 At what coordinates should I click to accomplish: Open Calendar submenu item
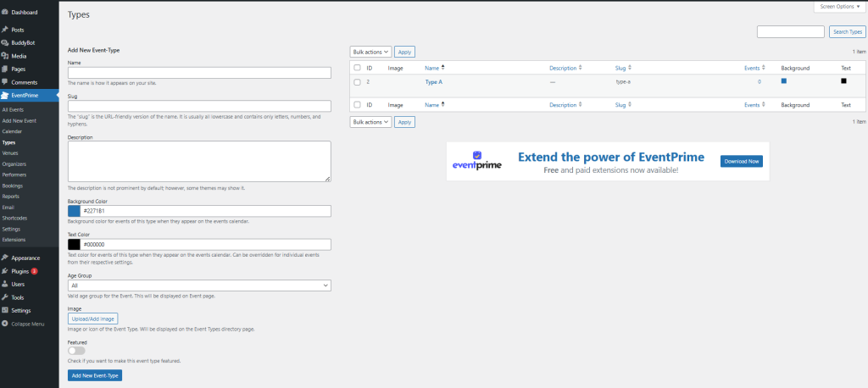[x=12, y=131]
